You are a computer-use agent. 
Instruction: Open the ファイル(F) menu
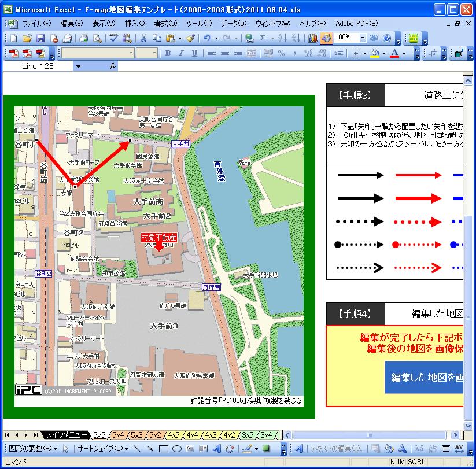37,23
